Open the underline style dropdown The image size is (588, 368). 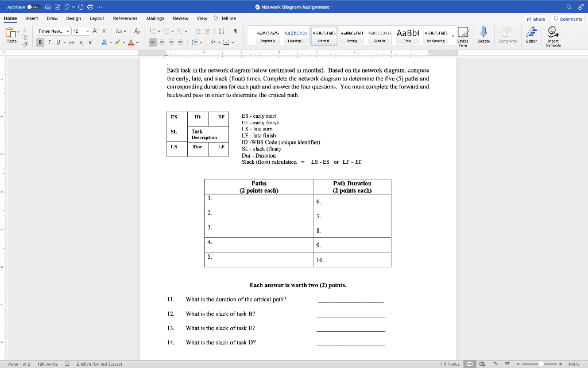[65, 42]
